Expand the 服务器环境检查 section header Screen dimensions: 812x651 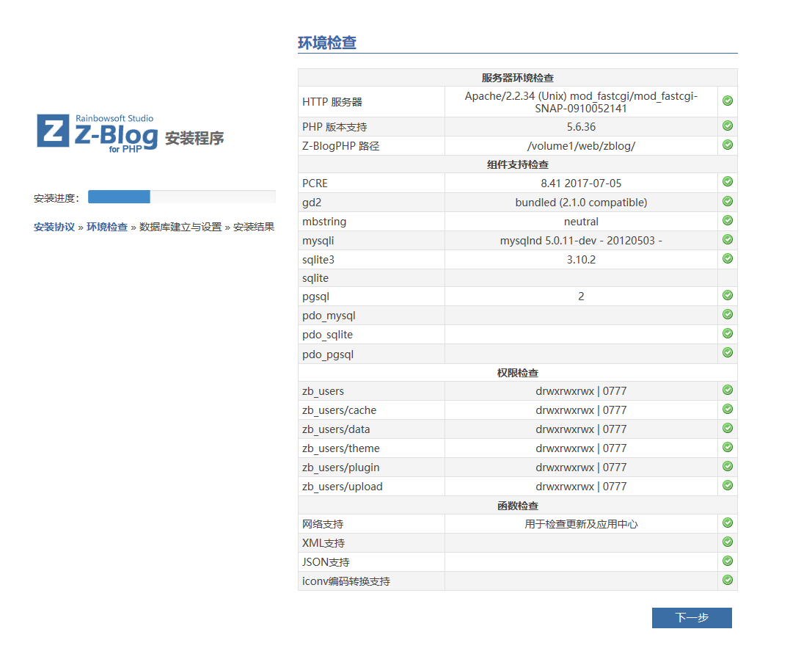[517, 77]
